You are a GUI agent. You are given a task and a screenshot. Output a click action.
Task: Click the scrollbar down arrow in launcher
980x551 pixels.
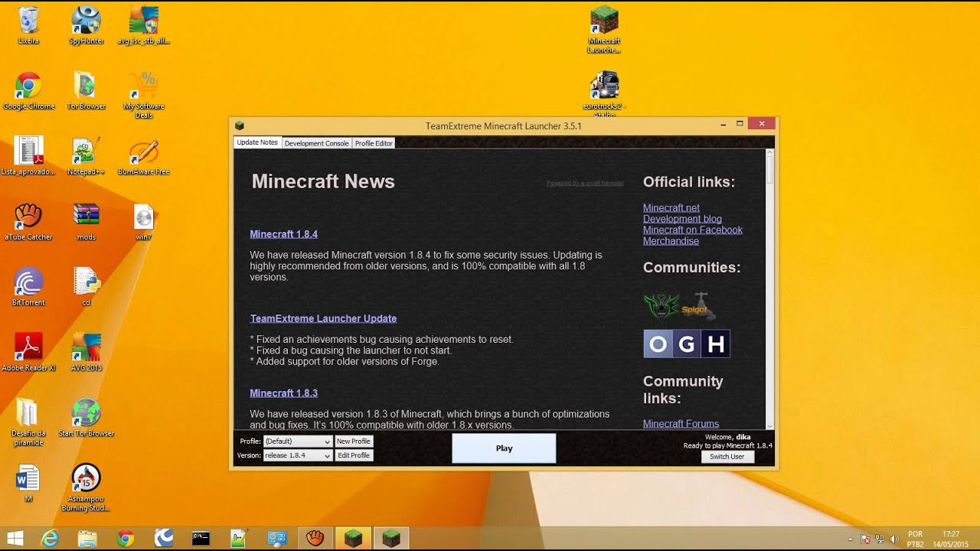(770, 425)
